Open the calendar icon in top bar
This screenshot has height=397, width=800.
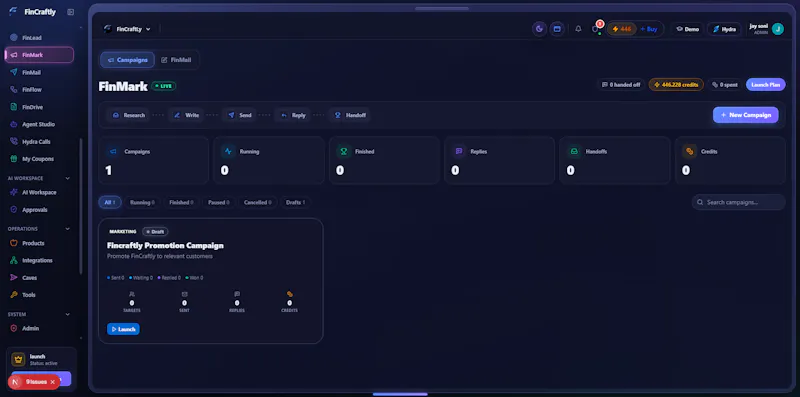coord(557,29)
